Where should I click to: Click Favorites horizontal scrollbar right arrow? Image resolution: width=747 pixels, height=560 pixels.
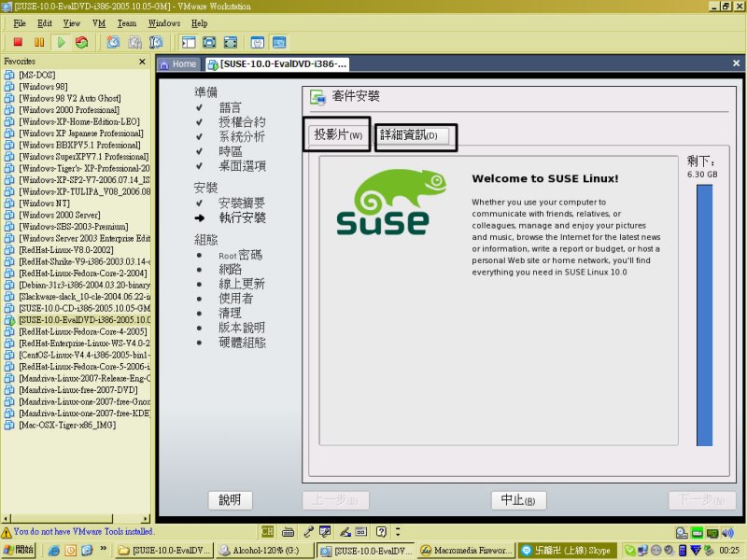[146, 518]
